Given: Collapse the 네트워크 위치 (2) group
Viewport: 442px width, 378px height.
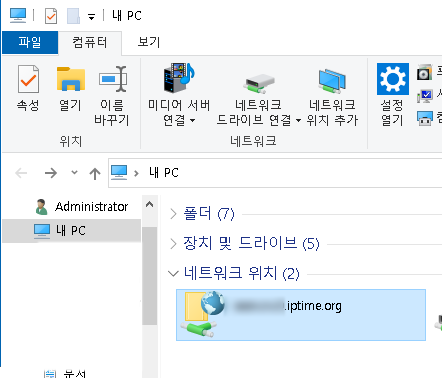Looking at the screenshot, I should (x=173, y=274).
